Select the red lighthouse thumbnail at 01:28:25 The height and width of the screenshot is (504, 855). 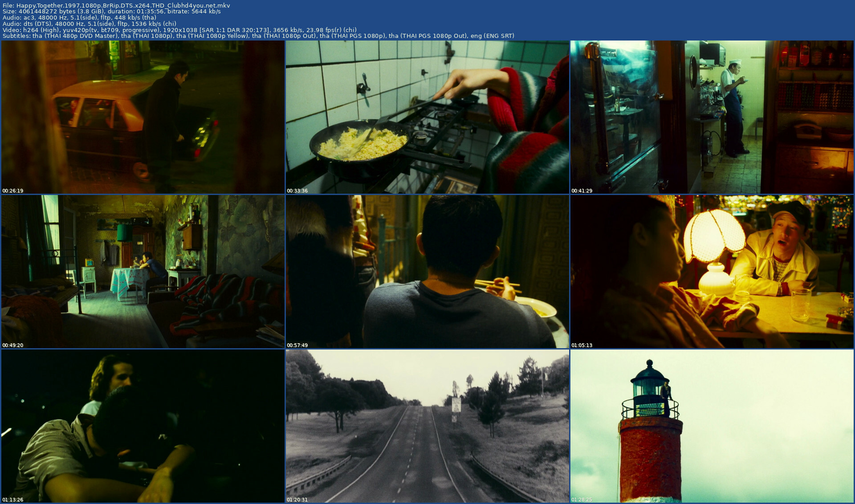point(712,426)
